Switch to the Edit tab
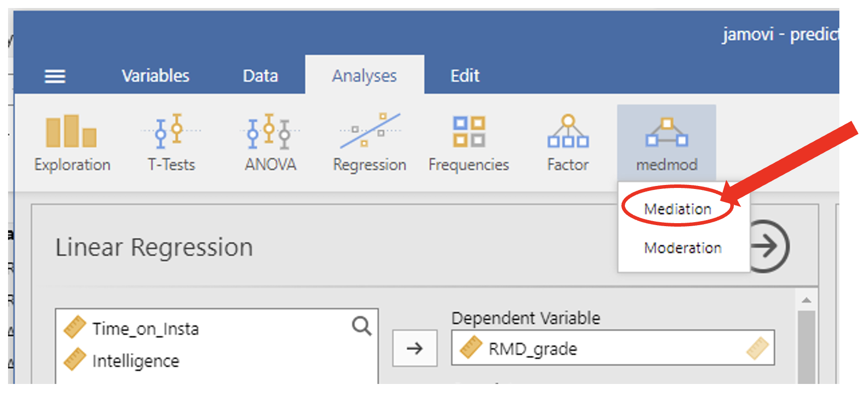 tap(465, 76)
